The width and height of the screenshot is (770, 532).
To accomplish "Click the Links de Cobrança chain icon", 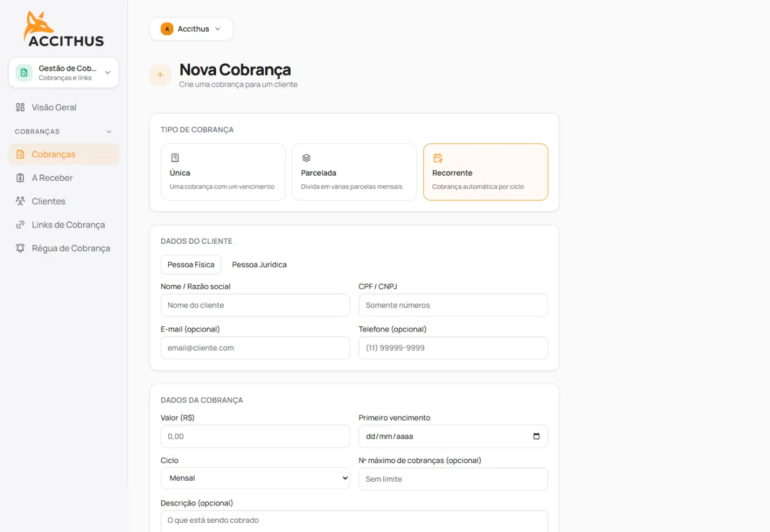I will point(20,225).
